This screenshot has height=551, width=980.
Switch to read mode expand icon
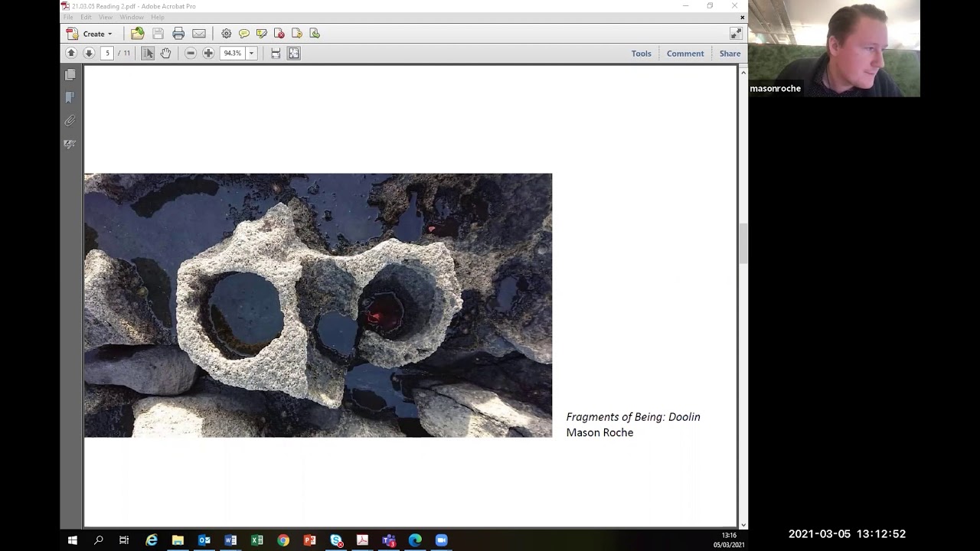click(x=736, y=34)
